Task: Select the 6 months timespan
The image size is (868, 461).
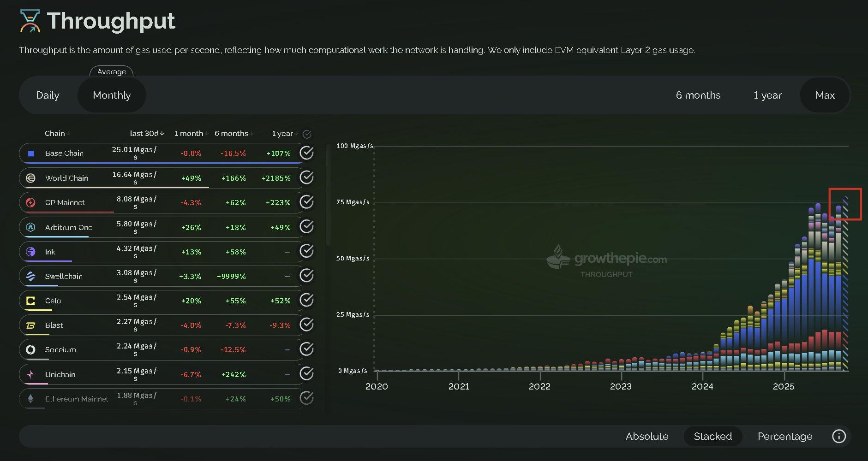Action: tap(698, 95)
